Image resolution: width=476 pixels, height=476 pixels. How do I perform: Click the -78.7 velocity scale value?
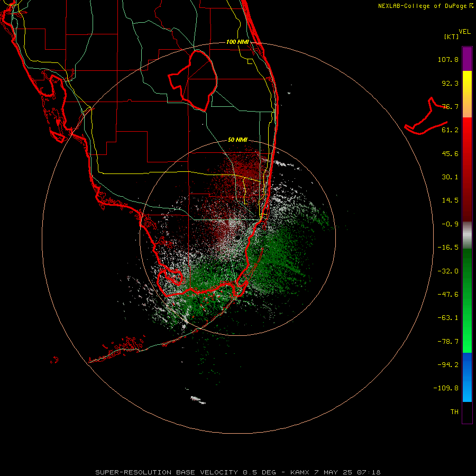[x=448, y=342]
